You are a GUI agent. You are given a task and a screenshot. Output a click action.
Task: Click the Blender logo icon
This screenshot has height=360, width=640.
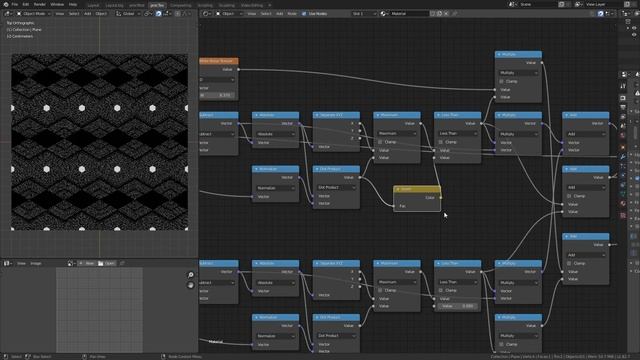(x=6, y=4)
